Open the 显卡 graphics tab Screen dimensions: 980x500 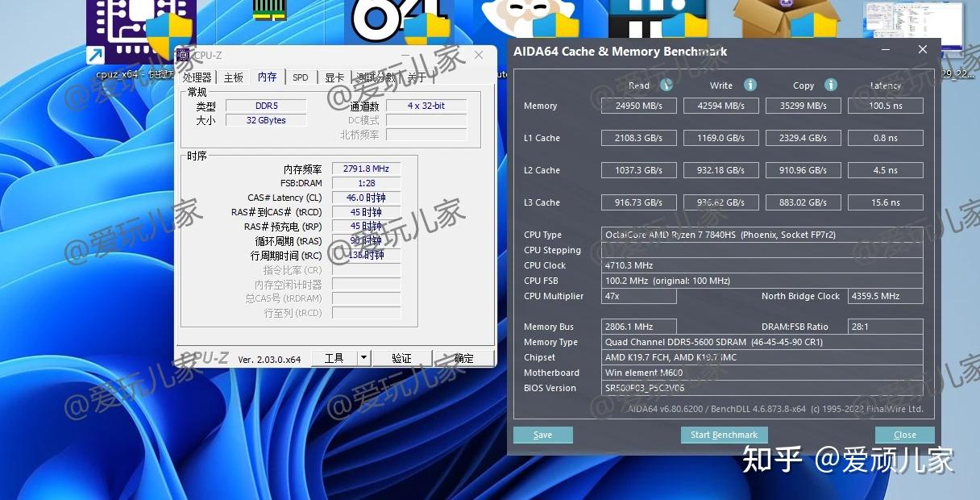pyautogui.click(x=334, y=77)
